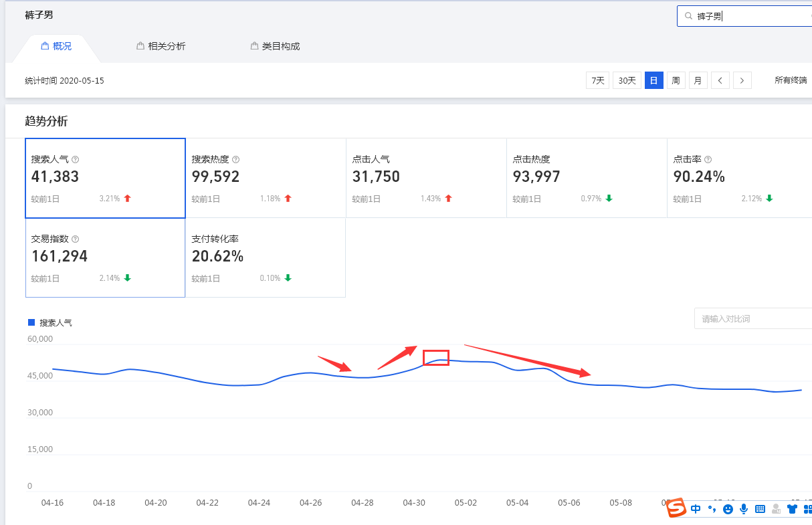The width and height of the screenshot is (812, 525).
Task: Click the grey user account icon in Sogou bar
Action: tap(776, 509)
